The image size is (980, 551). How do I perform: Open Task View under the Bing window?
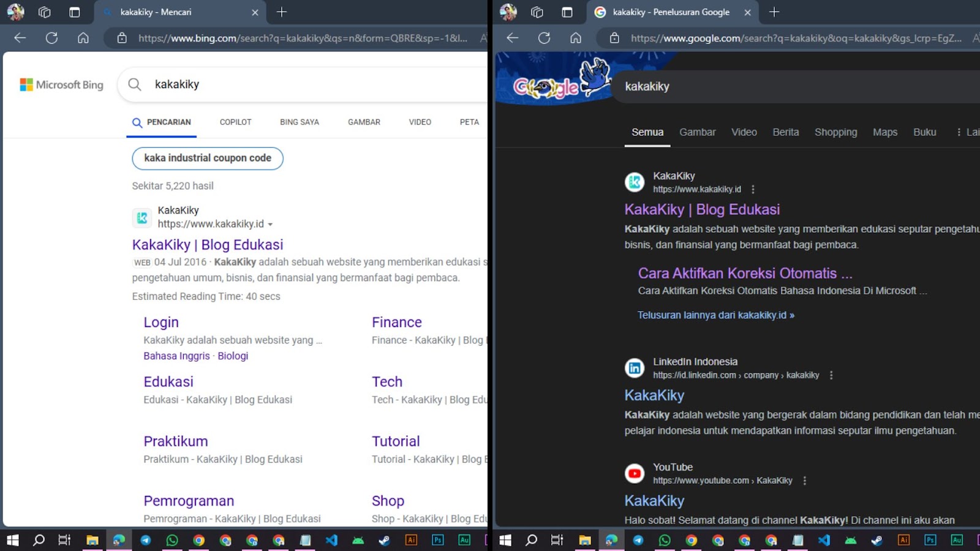(64, 540)
